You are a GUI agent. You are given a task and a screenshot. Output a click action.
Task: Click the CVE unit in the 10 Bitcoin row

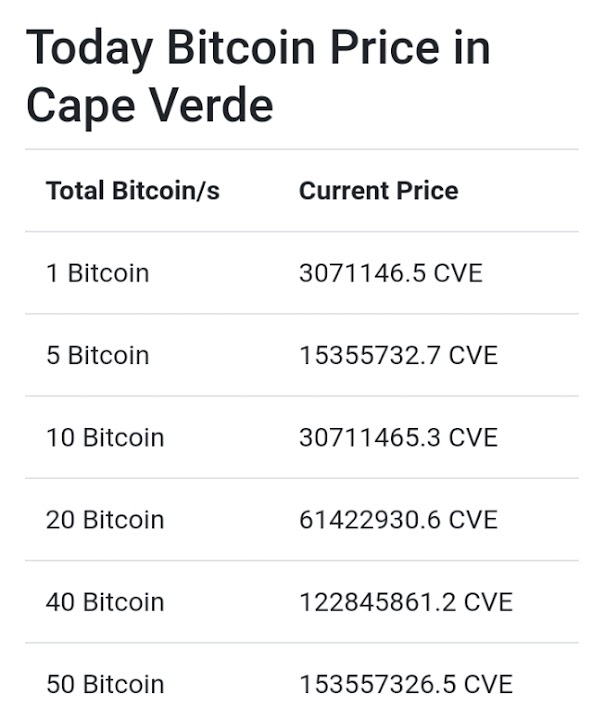pyautogui.click(x=472, y=437)
